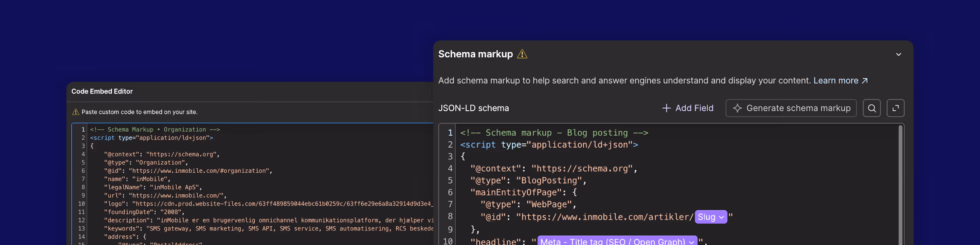This screenshot has height=245, width=980.
Task: Click the "keywords" line in Code Embed Editor
Action: coord(269,228)
